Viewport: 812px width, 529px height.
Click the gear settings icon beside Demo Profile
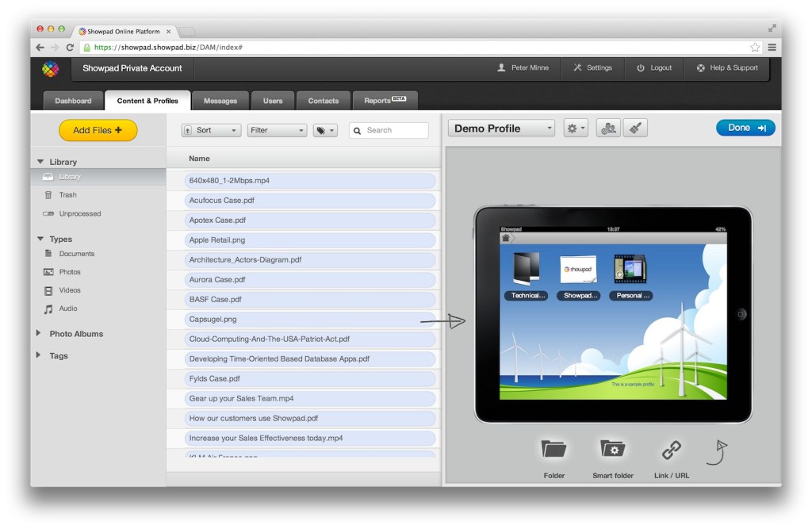(576, 128)
